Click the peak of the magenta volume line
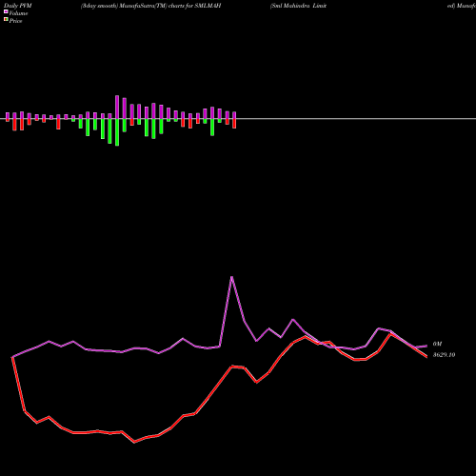This screenshot has height=476, width=476. tap(232, 277)
